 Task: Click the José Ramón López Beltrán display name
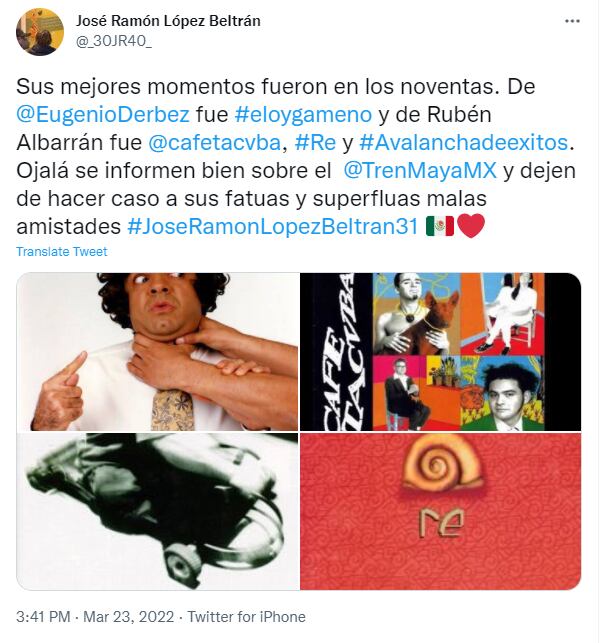coord(168,21)
